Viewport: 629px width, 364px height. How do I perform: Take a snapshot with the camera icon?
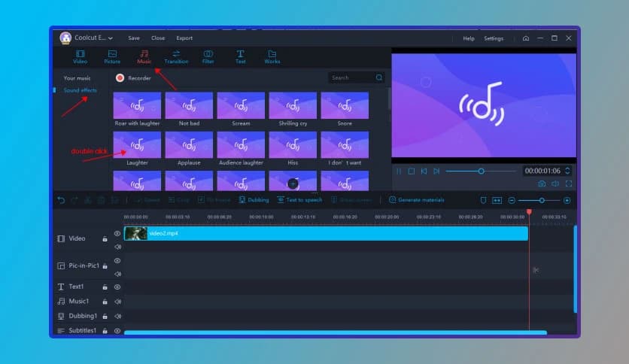[541, 184]
